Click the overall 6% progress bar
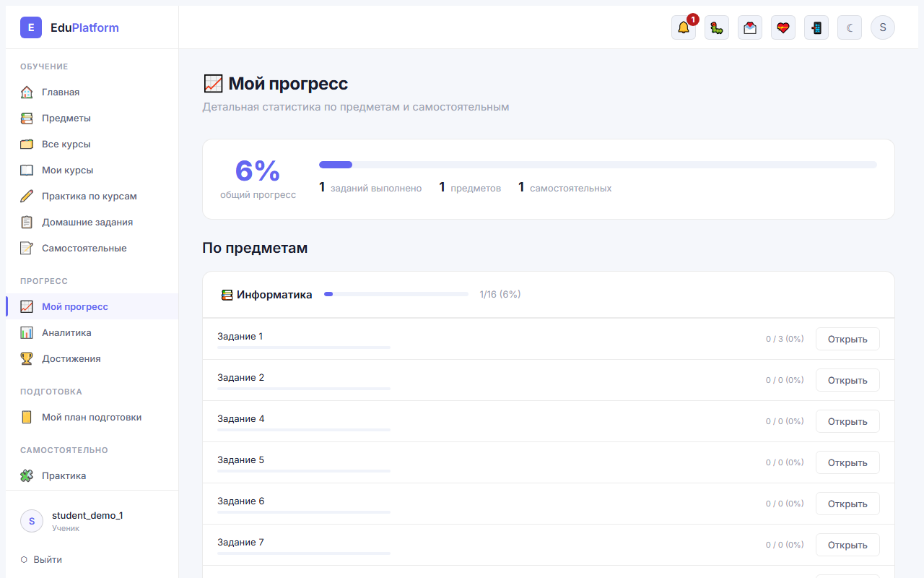This screenshot has width=924, height=578. 598,165
